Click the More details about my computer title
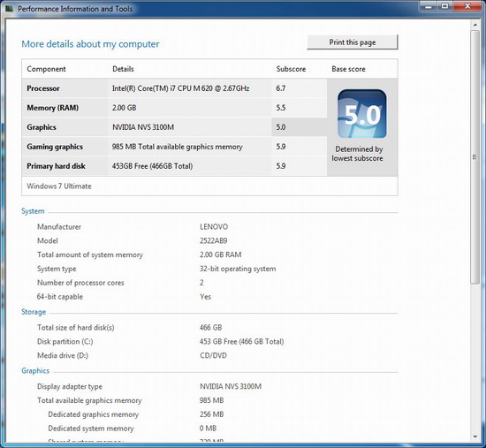 point(90,44)
